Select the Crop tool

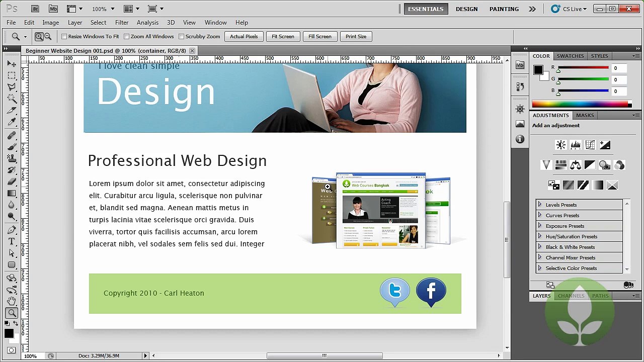[12, 111]
